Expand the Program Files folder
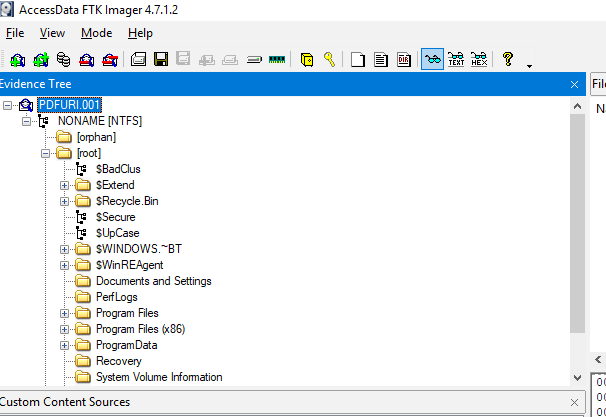The image size is (606, 417). tap(65, 313)
